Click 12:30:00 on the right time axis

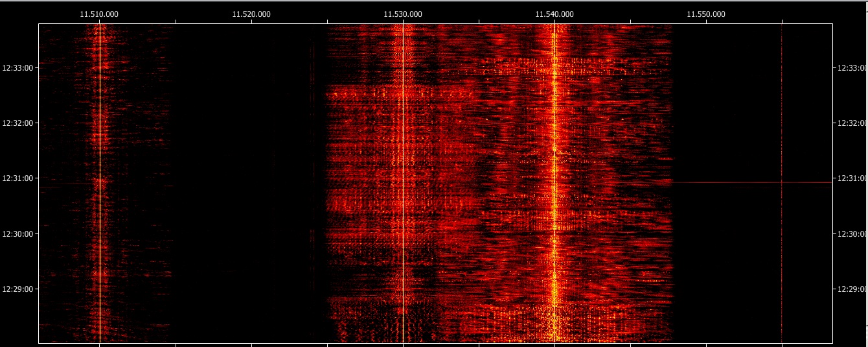point(852,233)
